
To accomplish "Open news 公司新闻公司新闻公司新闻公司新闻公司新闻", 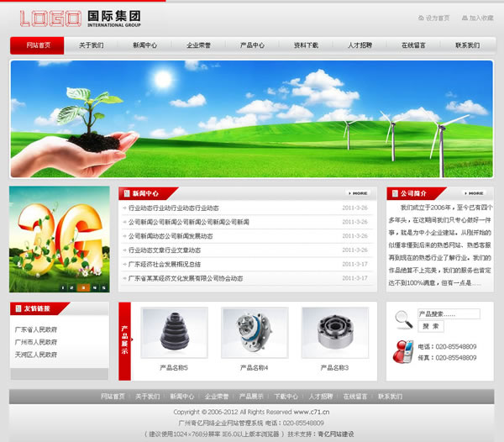I will coord(189,222).
